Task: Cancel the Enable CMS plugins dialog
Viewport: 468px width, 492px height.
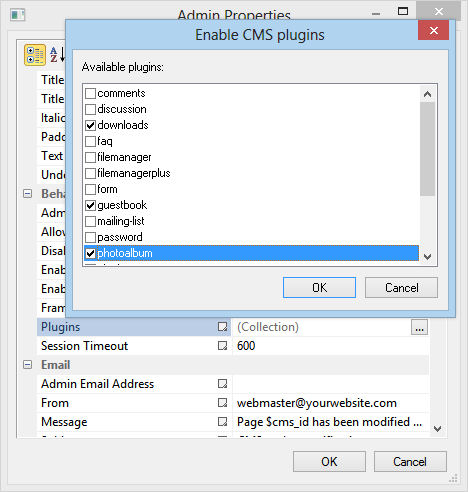Action: click(x=401, y=287)
